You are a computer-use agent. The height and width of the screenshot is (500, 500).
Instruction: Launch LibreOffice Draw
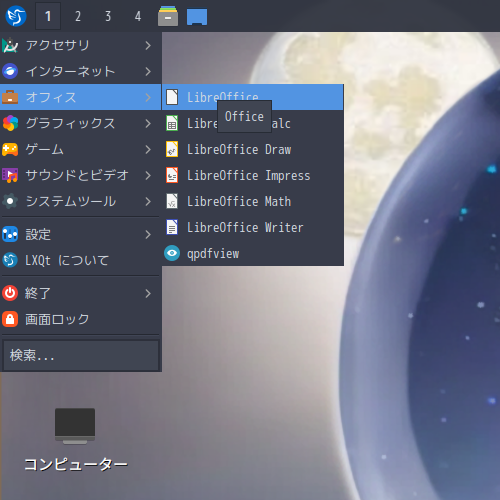click(253, 149)
